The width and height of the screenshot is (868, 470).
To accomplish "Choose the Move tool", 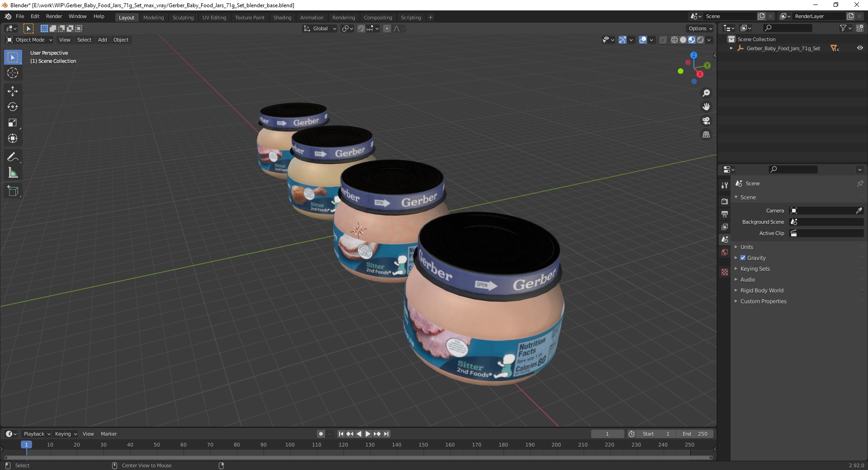I will pyautogui.click(x=13, y=91).
